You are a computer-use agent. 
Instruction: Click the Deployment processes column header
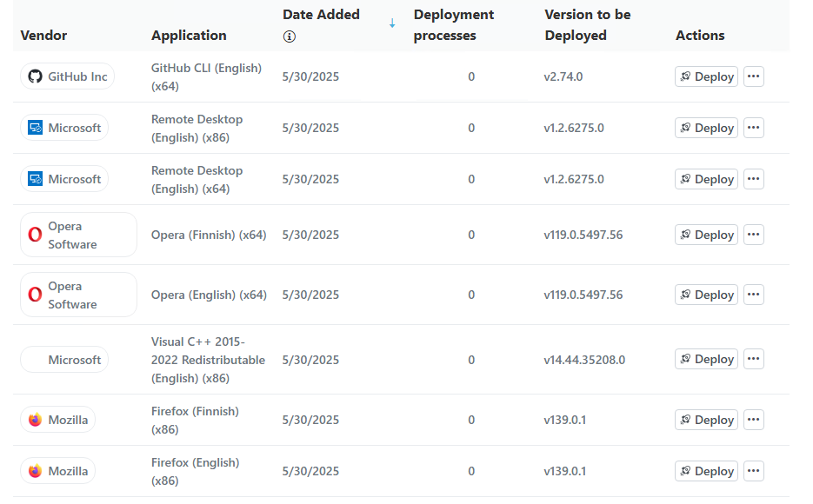454,25
